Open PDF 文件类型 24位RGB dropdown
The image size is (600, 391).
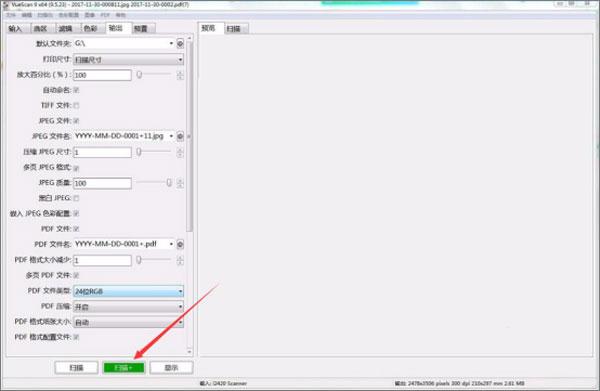tap(128, 291)
